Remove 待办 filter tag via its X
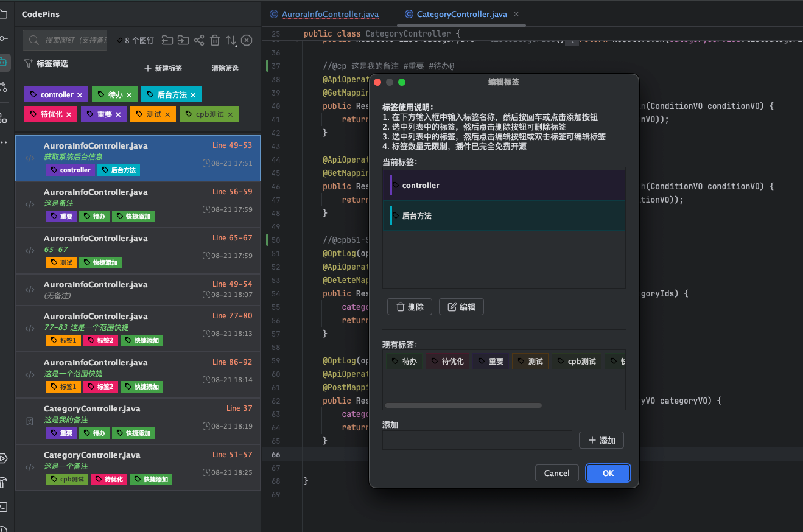The height and width of the screenshot is (532, 803). click(x=129, y=95)
